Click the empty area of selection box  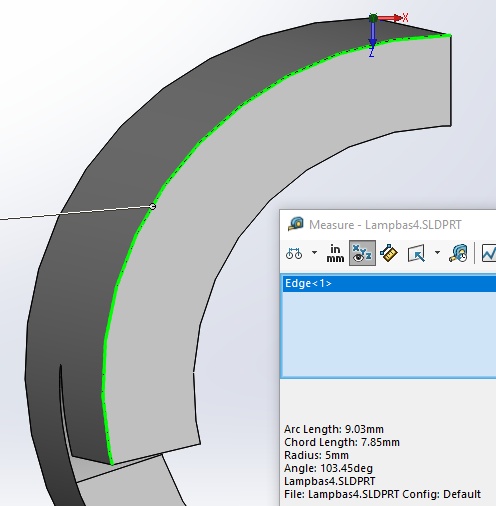(x=389, y=334)
